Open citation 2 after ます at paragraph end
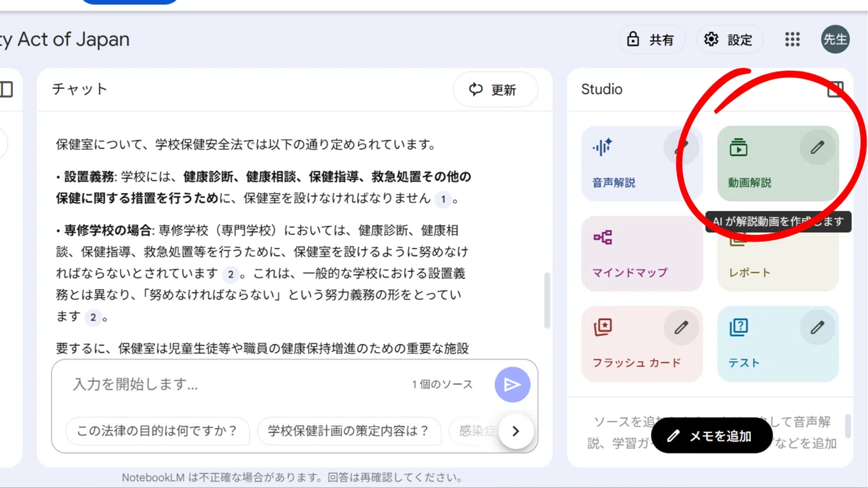 (94, 317)
